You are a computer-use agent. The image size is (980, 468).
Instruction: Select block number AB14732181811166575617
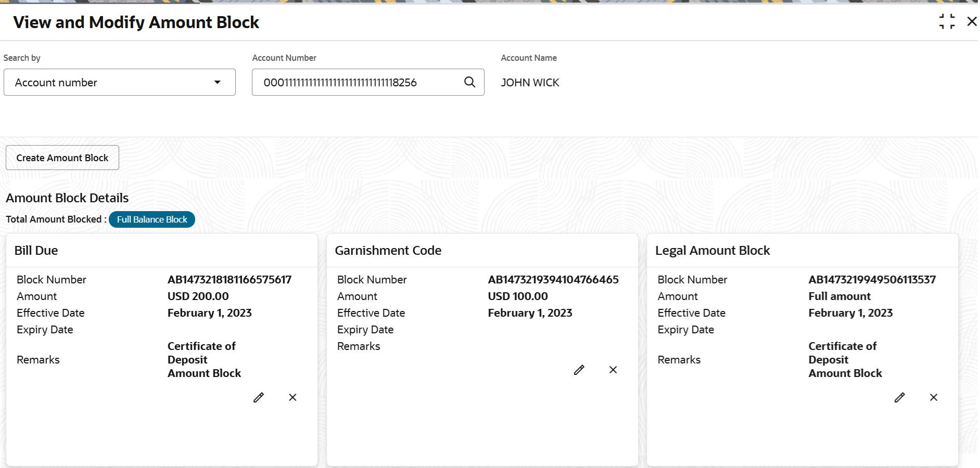point(230,280)
